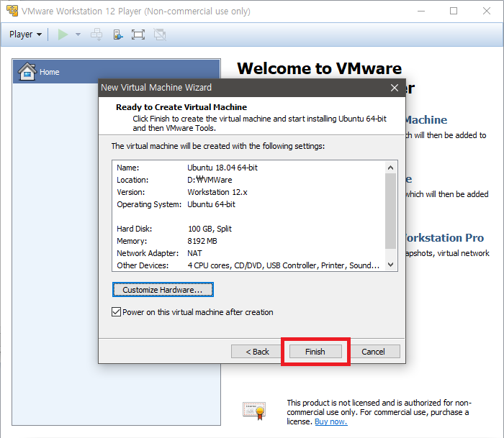This screenshot has height=438, width=504.
Task: Close the New Virtual Machine Wizard dialog
Action: 395,88
